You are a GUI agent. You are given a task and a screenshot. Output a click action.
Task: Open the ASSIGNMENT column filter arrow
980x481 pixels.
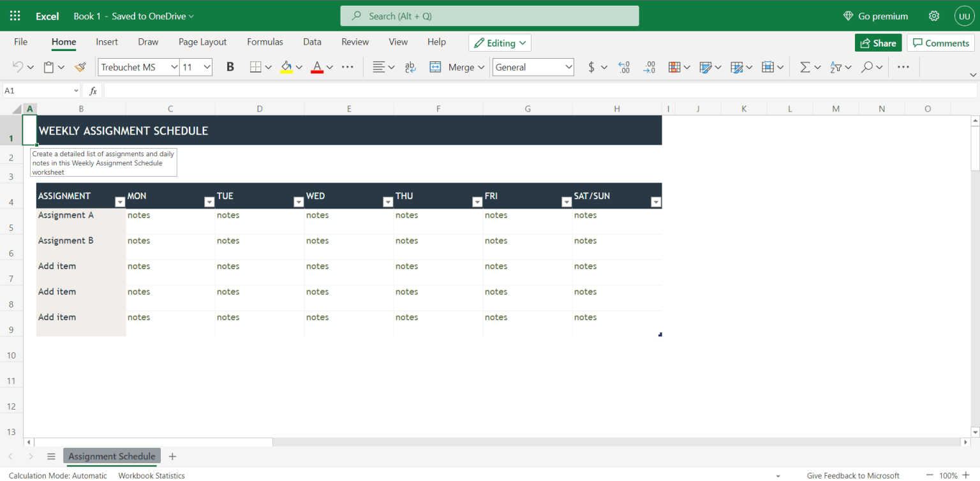[x=120, y=202]
